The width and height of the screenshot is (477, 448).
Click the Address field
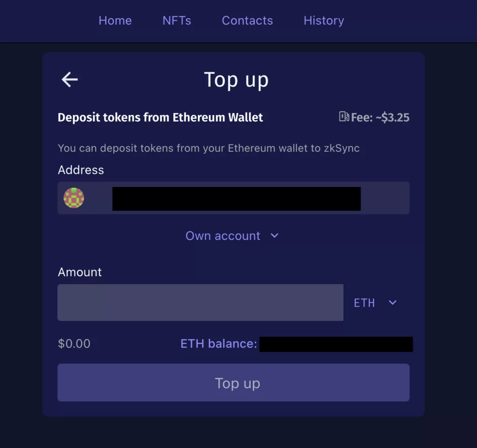[233, 198]
